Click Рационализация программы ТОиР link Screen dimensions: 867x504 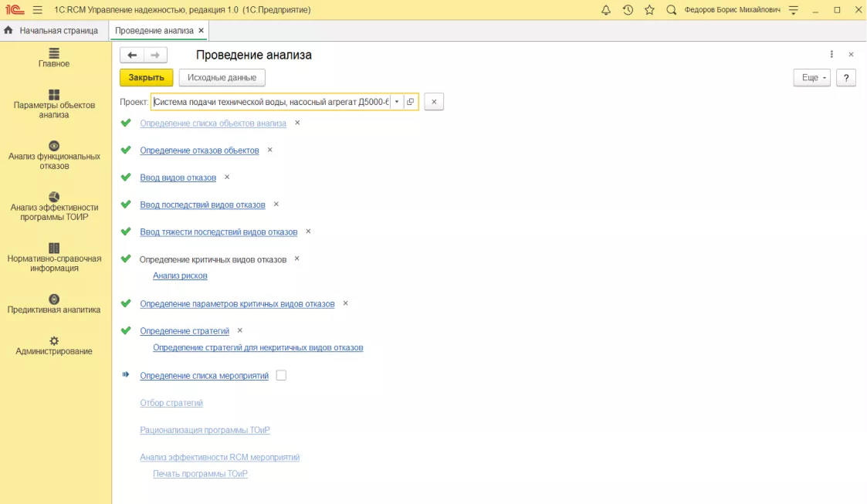(x=205, y=429)
